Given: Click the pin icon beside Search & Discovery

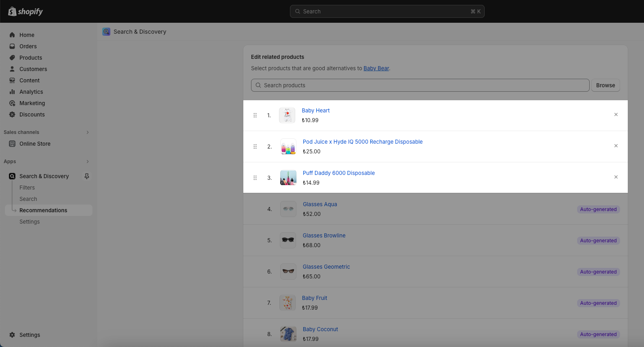Looking at the screenshot, I should click(87, 176).
